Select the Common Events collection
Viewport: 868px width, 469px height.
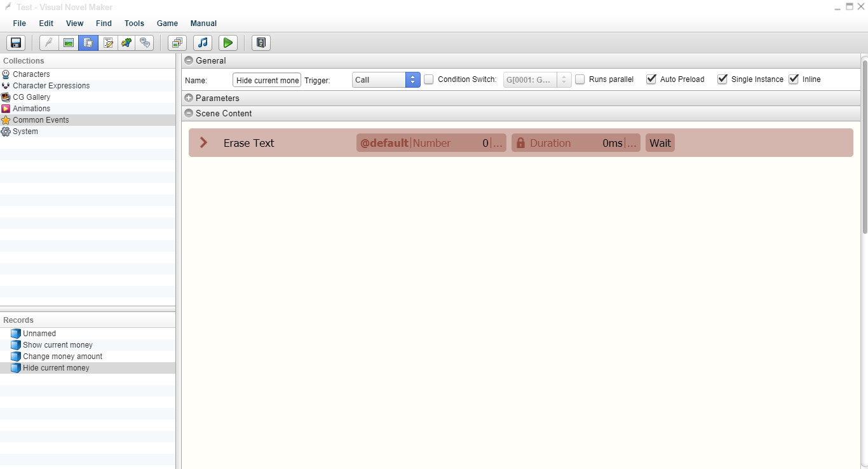coord(88,120)
